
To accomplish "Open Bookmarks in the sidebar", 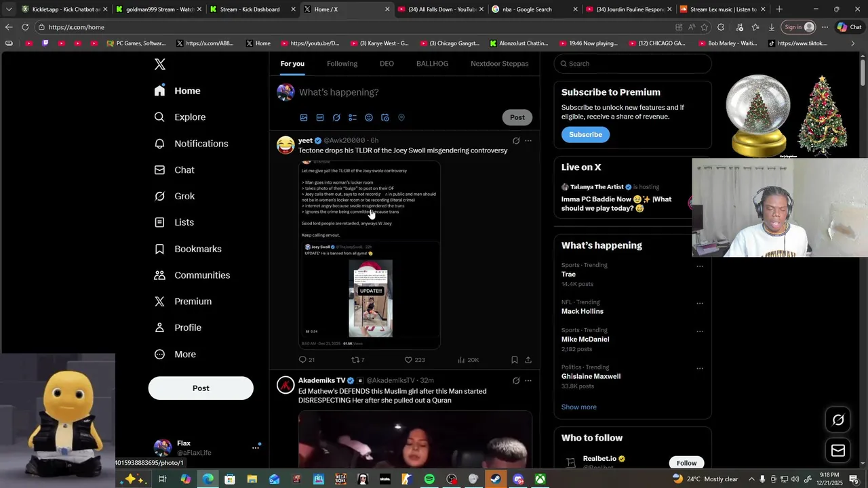I will (x=188, y=249).
